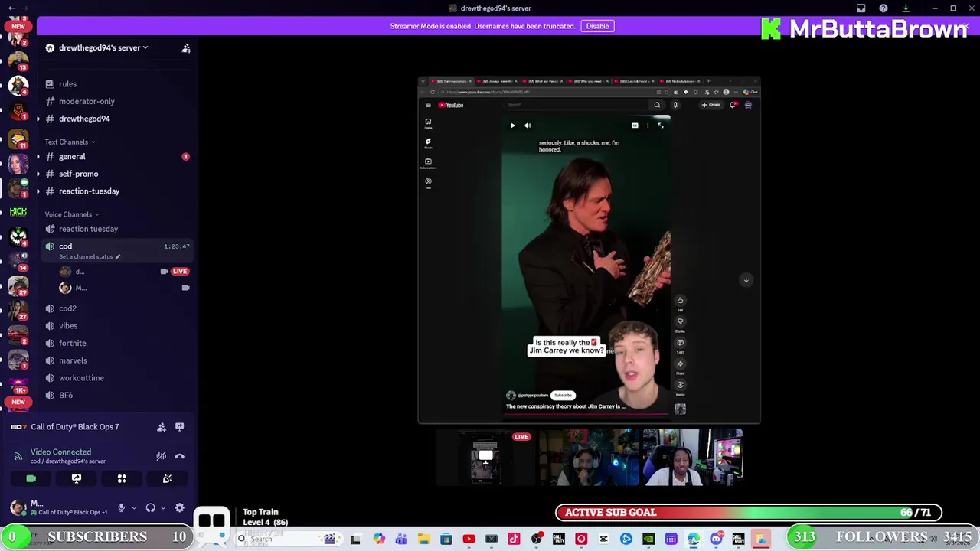Switch to the third YouTube browser tab
Screen dimensions: 980x551
(x=544, y=81)
